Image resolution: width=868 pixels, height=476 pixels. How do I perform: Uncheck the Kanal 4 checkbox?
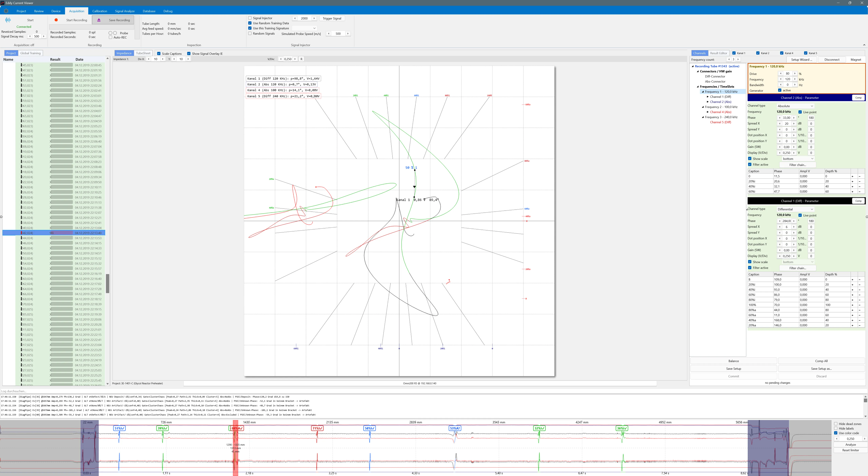pos(782,53)
